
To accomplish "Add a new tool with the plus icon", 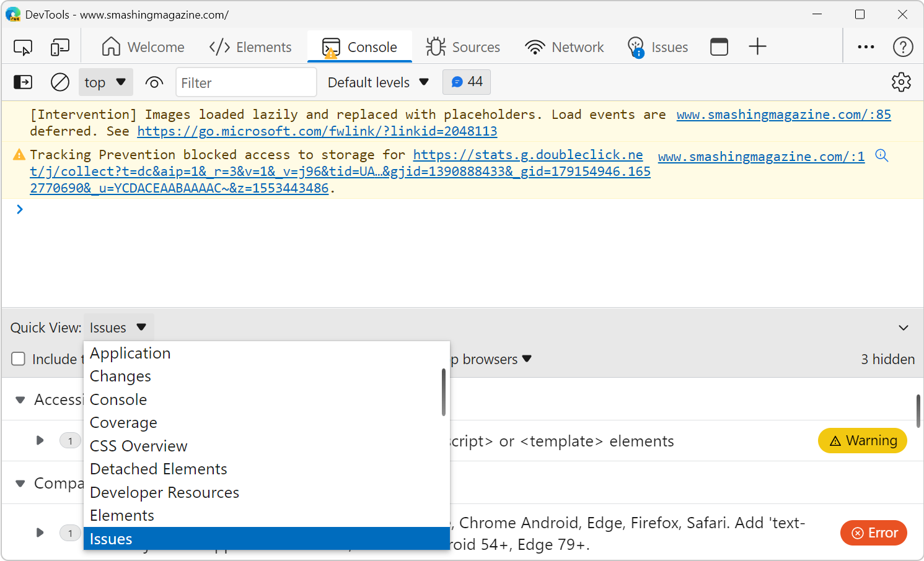I will tap(757, 46).
